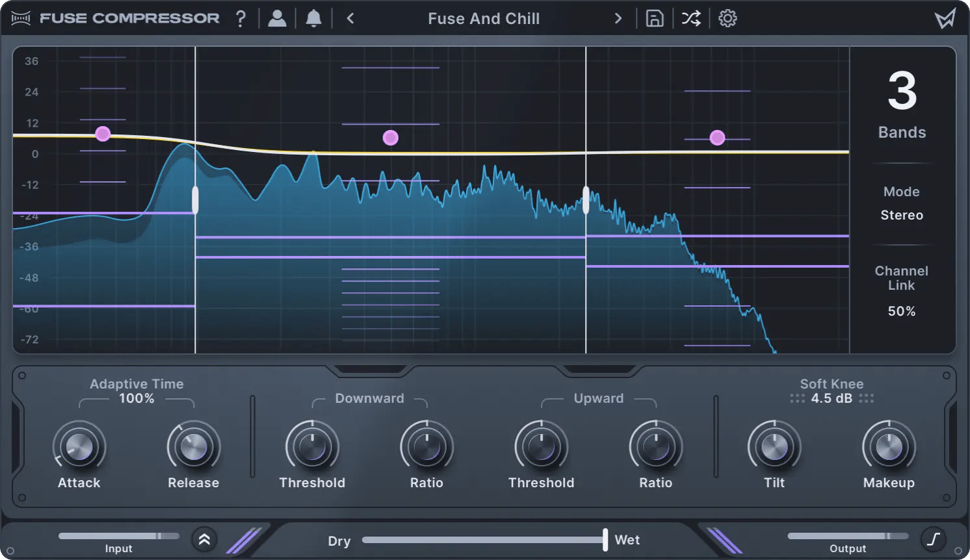Go to the next preset arrow
The width and height of the screenshot is (970, 560).
618,18
